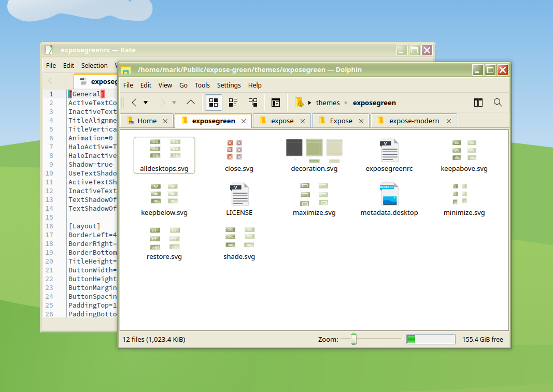Image resolution: width=553 pixels, height=392 pixels.
Task: Select the exposegreenrc file icon
Action: (x=389, y=150)
